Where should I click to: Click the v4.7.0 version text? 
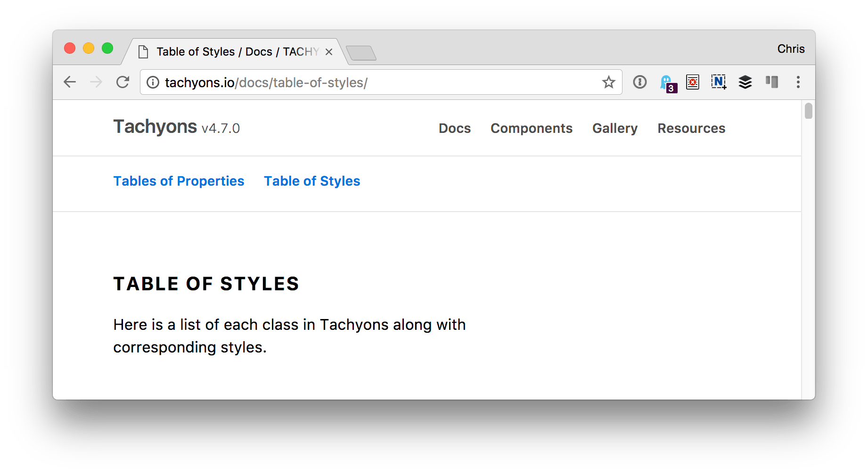(221, 129)
